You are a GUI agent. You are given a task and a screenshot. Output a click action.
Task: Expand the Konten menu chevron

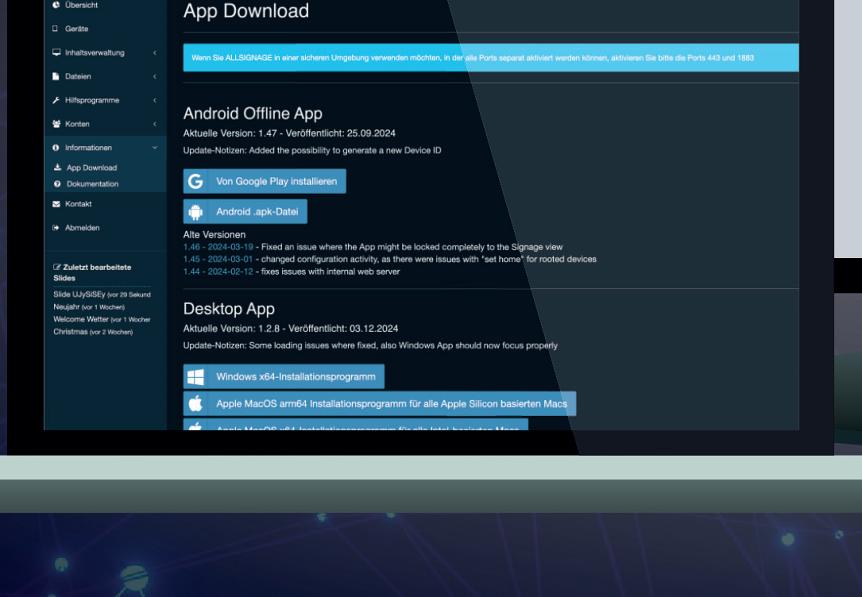point(154,124)
